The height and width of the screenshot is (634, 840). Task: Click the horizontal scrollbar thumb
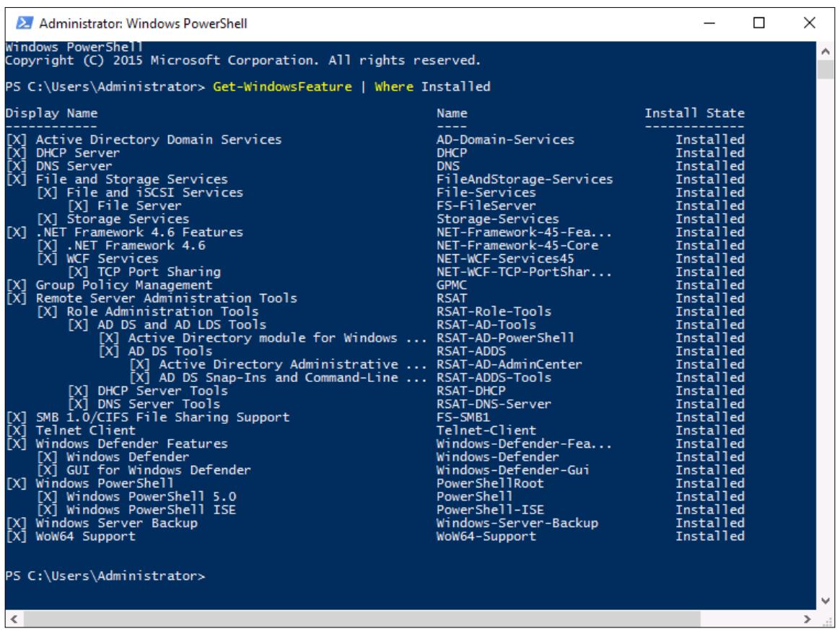pyautogui.click(x=362, y=619)
